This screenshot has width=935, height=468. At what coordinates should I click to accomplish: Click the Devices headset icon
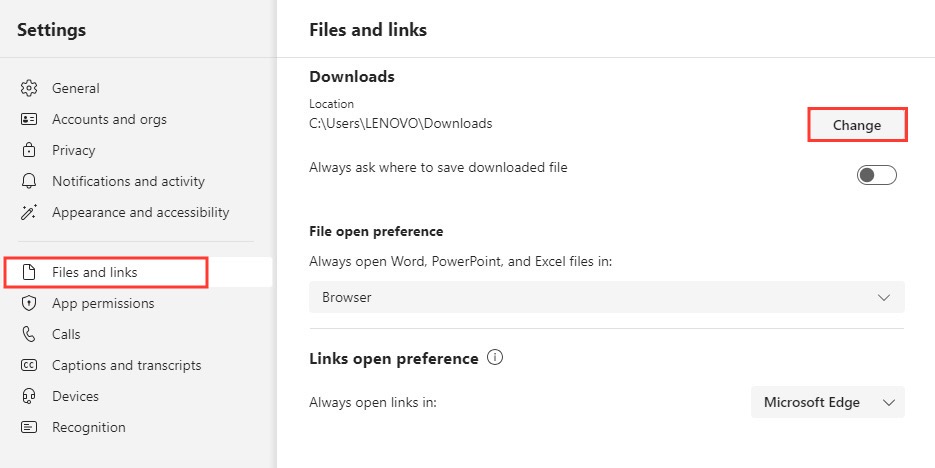click(x=29, y=396)
